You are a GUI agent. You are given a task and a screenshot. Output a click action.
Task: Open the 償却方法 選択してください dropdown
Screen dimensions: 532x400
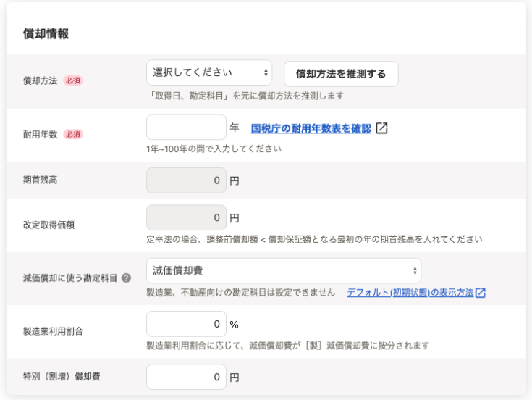(209, 72)
